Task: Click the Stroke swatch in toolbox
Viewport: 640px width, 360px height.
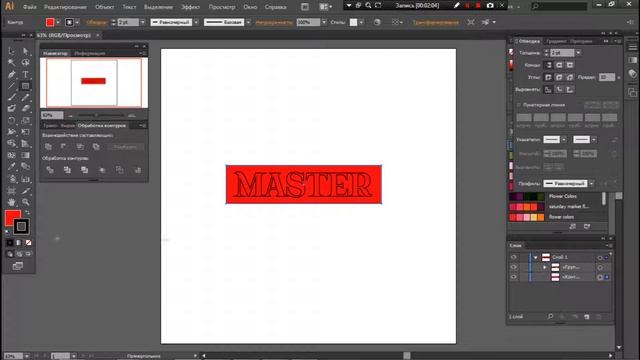Action: coord(21,227)
